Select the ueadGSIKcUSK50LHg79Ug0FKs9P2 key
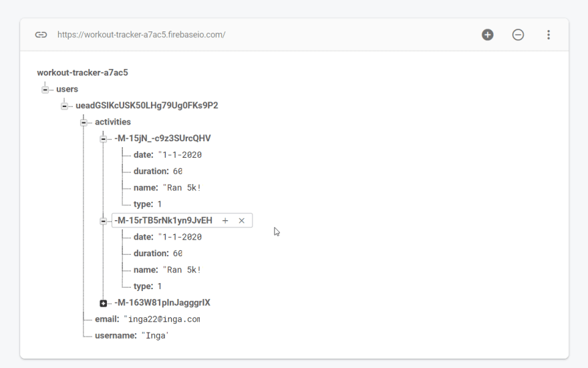Image resolution: width=588 pixels, height=368 pixels. coord(146,106)
